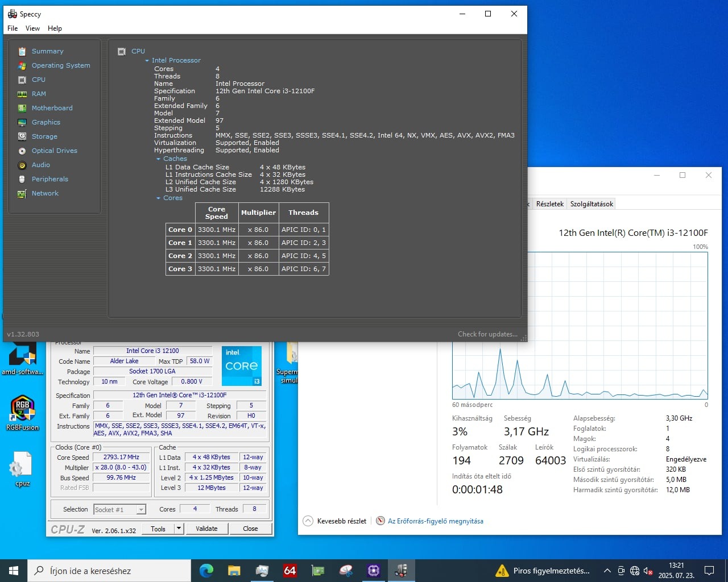Screen dimensions: 728x582
Task: Switch to AIDA64 taskbar icon
Action: [x=289, y=570]
